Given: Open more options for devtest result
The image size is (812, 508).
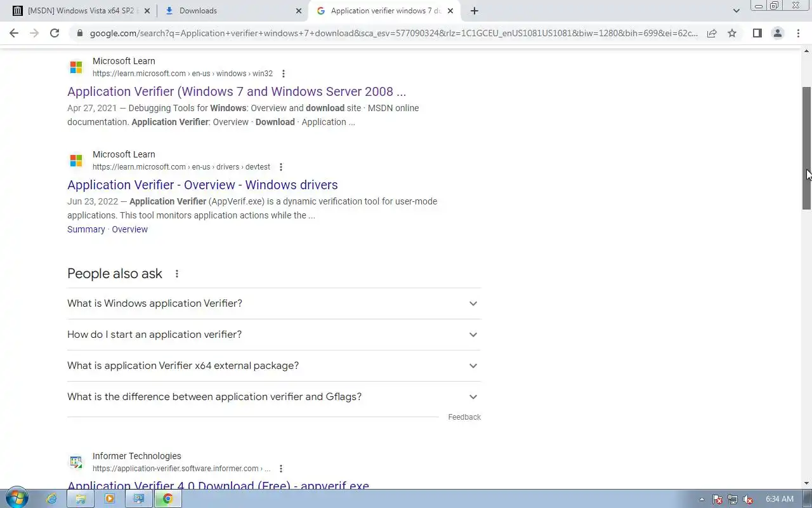Looking at the screenshot, I should [x=281, y=167].
